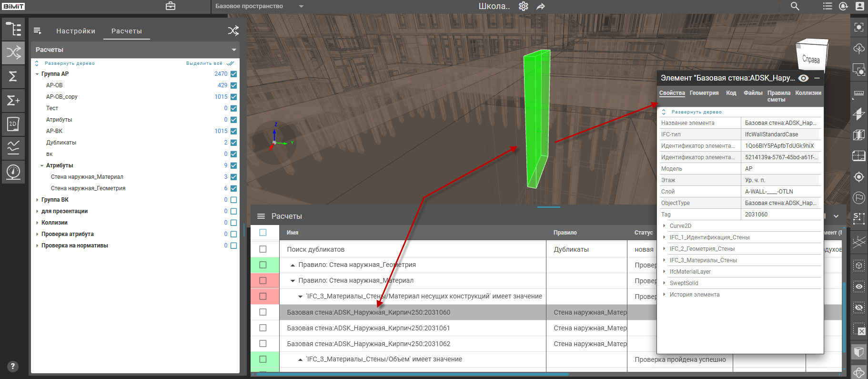868x379 pixels.
Task: Click the search magnifier icon in top bar
Action: (795, 6)
